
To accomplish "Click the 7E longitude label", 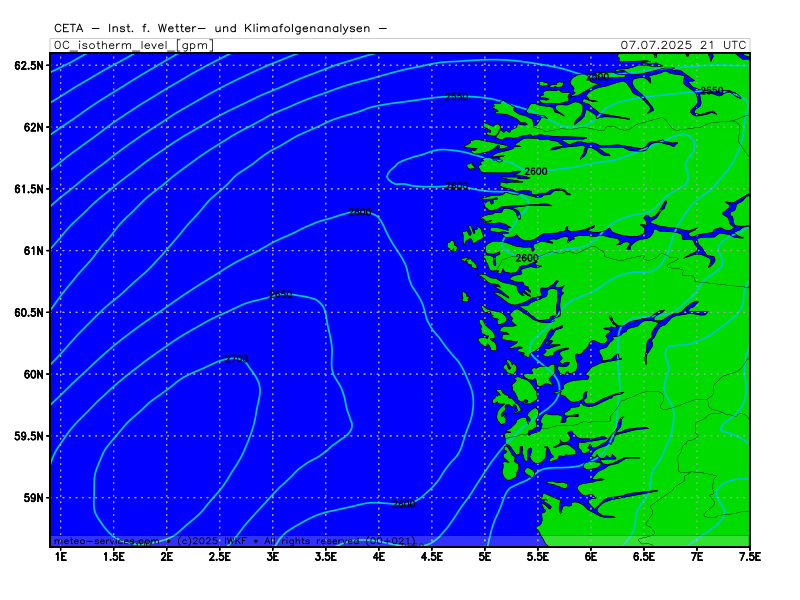I will [x=697, y=557].
